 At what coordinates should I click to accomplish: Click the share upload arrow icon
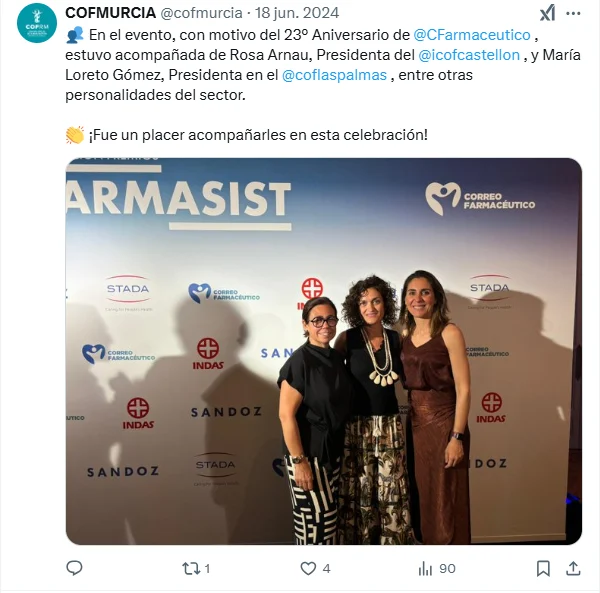tap(573, 569)
